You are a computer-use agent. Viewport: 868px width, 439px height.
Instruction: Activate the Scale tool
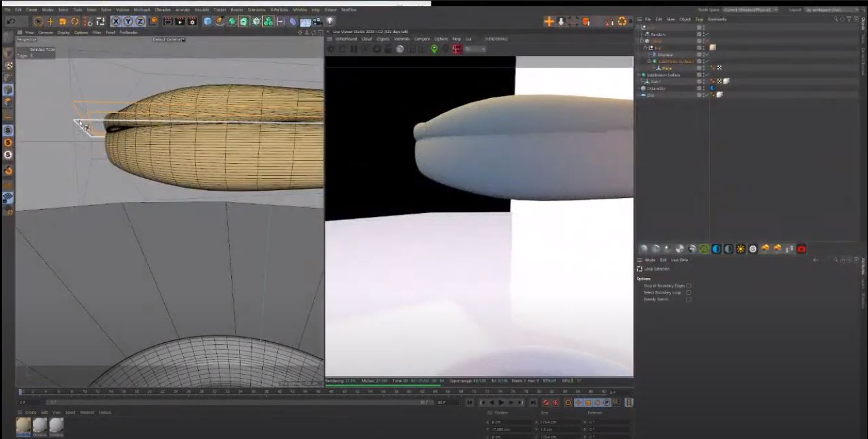(x=63, y=21)
